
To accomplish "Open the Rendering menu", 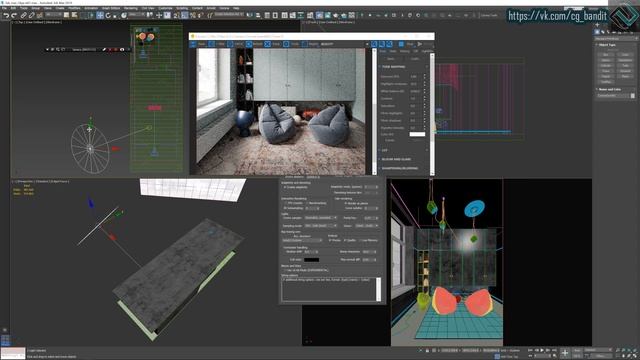I will click(x=131, y=8).
